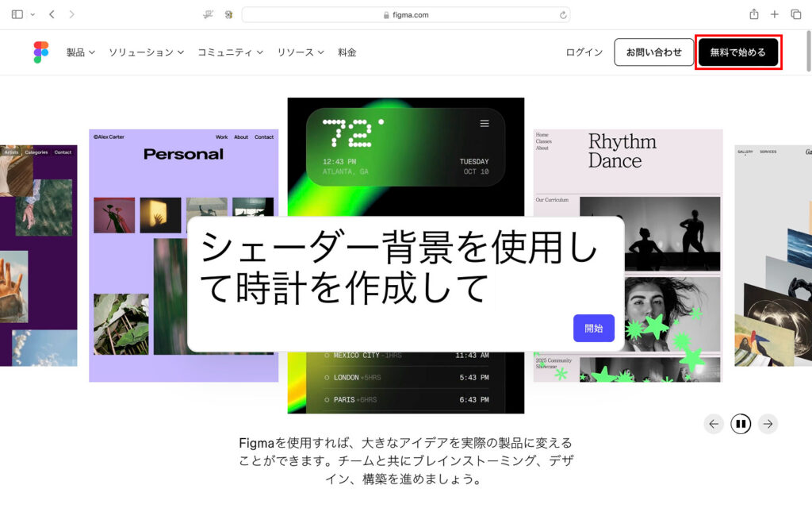Expand the リソース dropdown menu
This screenshot has height=508, width=812.
point(300,52)
